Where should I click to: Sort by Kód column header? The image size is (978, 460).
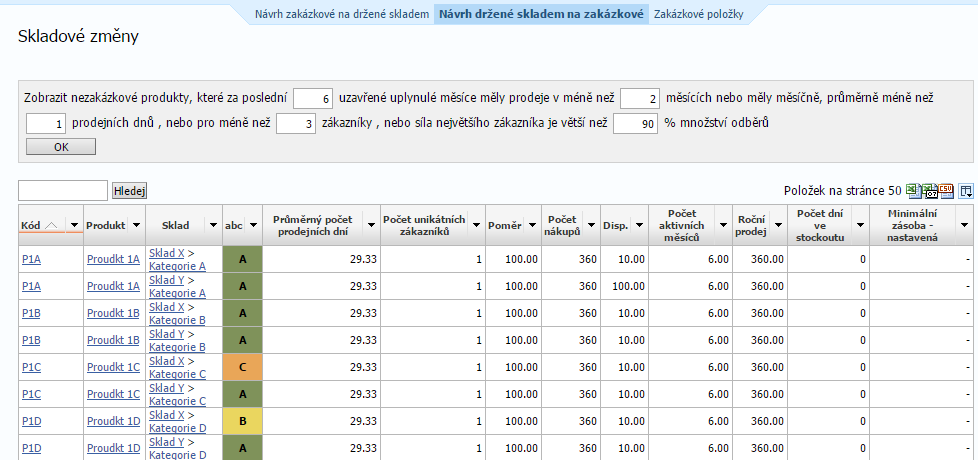click(31, 225)
